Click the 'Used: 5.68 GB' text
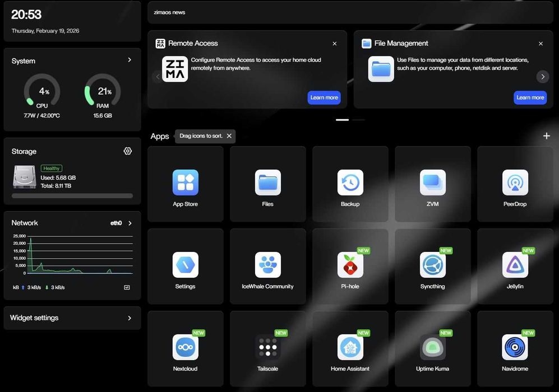This screenshot has width=559, height=392. tap(58, 178)
